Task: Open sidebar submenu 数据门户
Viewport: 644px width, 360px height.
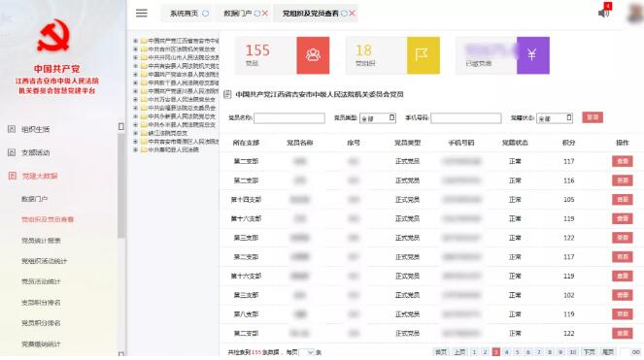Action: coord(35,199)
